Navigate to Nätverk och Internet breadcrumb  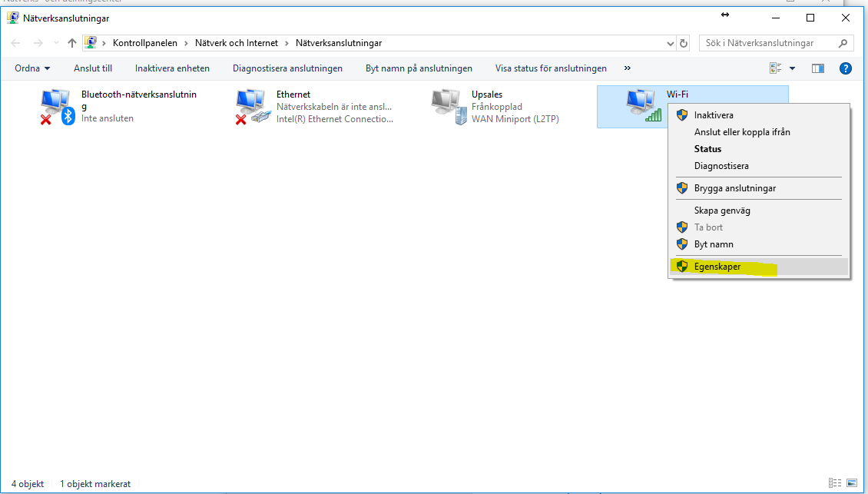237,43
